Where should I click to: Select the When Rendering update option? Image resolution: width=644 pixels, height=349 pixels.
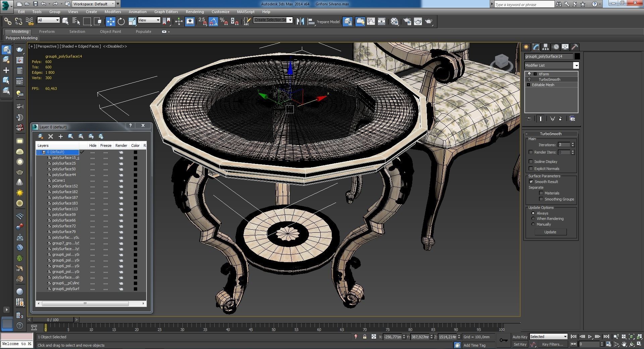click(x=533, y=219)
